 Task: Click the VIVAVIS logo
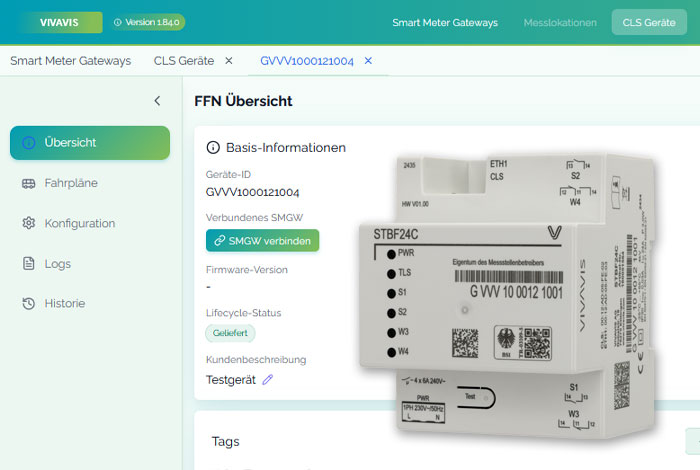(60, 22)
